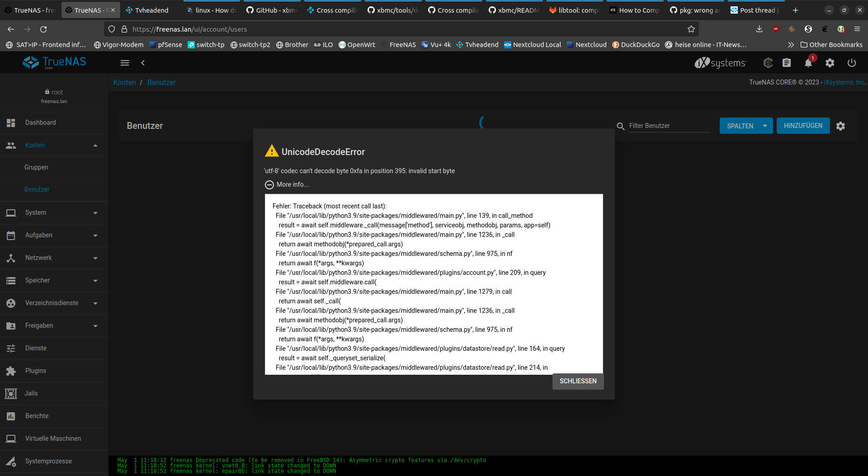
Task: Open table settings gear beside HINZUFÜGEN
Action: click(840, 126)
